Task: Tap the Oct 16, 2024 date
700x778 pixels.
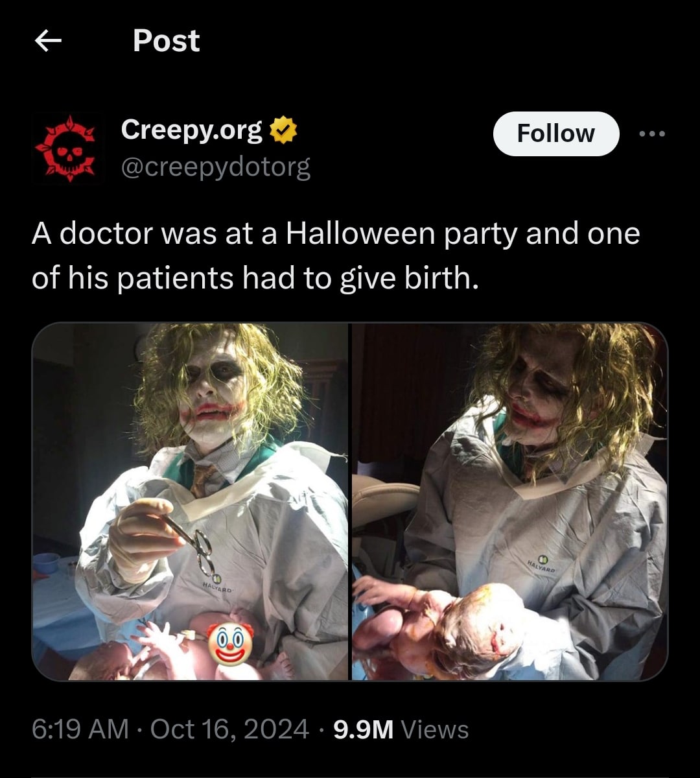Action: (229, 729)
